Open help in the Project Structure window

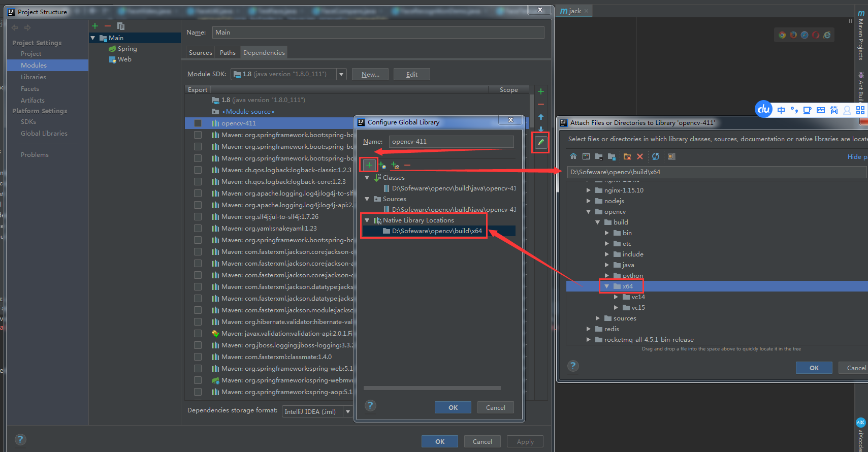20,440
